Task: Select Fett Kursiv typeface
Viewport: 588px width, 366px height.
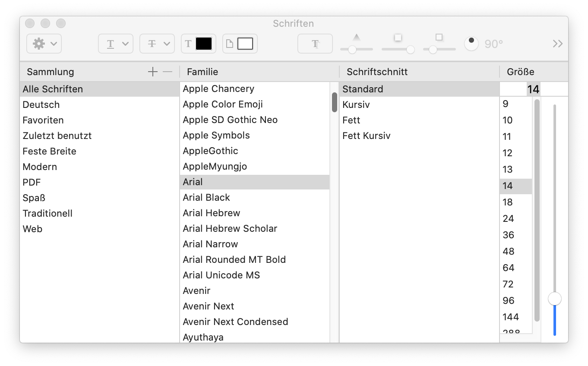Action: click(419, 136)
